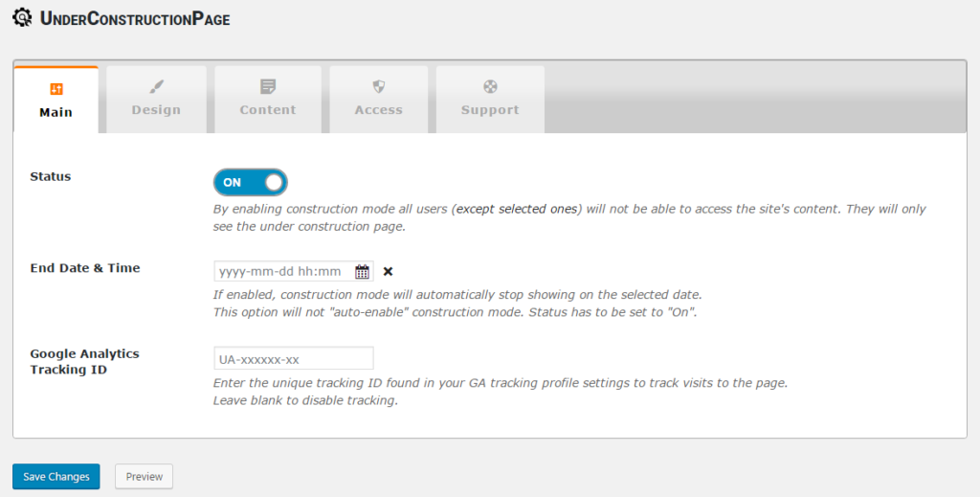This screenshot has width=980, height=497.
Task: Click the orange sliders icon on Main tab
Action: (56, 89)
